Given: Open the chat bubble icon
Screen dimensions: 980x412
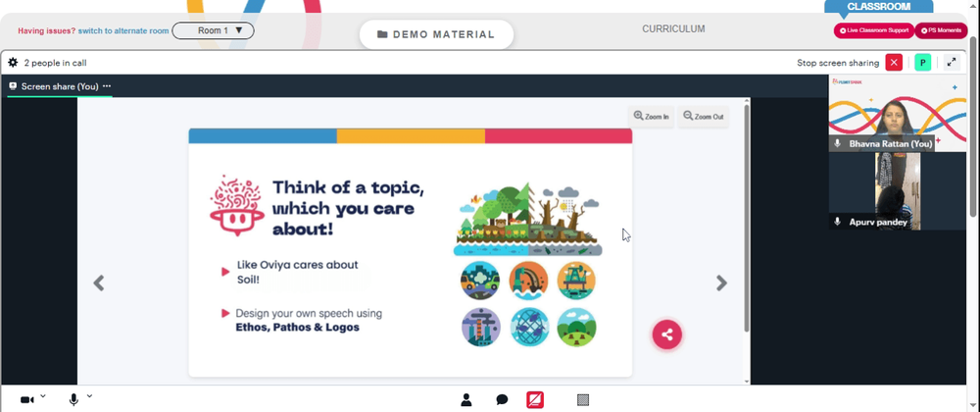Looking at the screenshot, I should pos(502,400).
